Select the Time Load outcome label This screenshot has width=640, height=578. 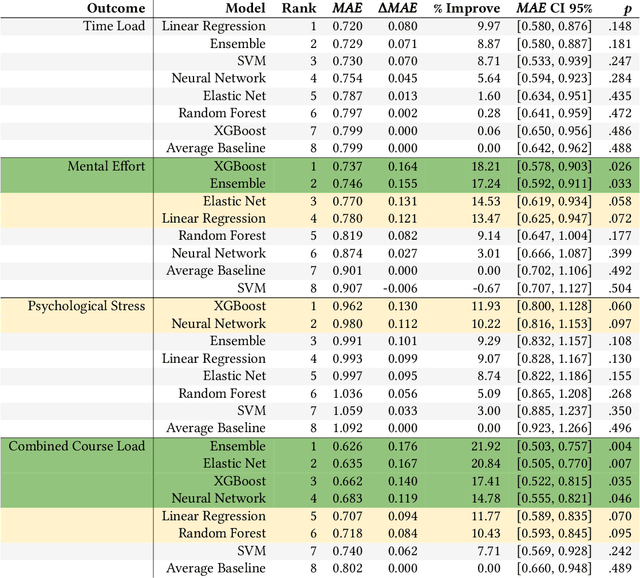tap(117, 24)
